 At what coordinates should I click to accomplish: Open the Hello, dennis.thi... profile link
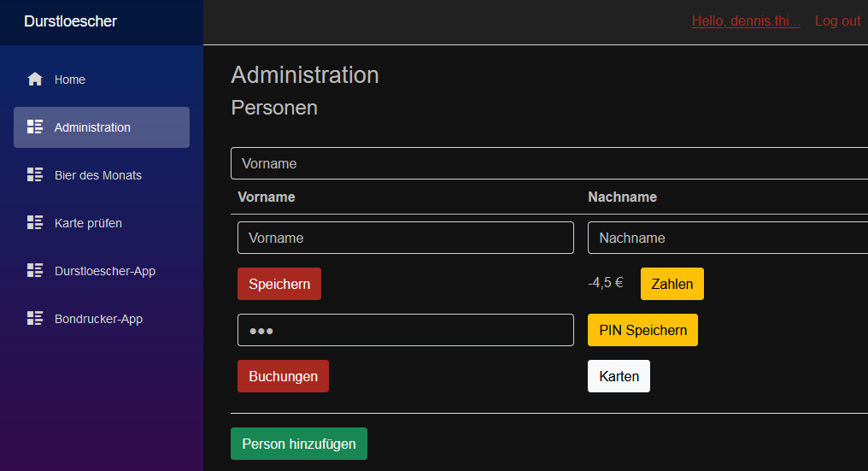point(745,21)
